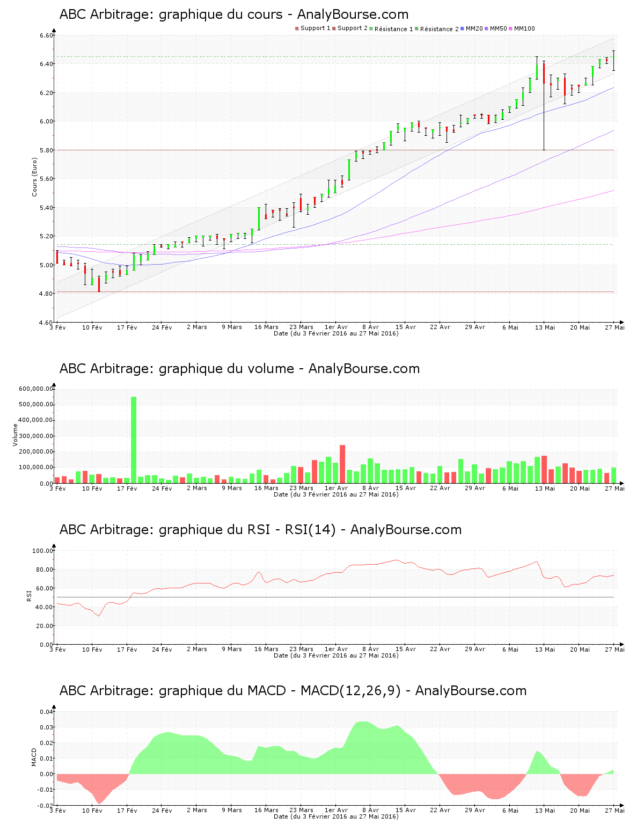Click the purple MM50 legend swatch
Viewport: 644px width, 832px height.
coord(486,28)
